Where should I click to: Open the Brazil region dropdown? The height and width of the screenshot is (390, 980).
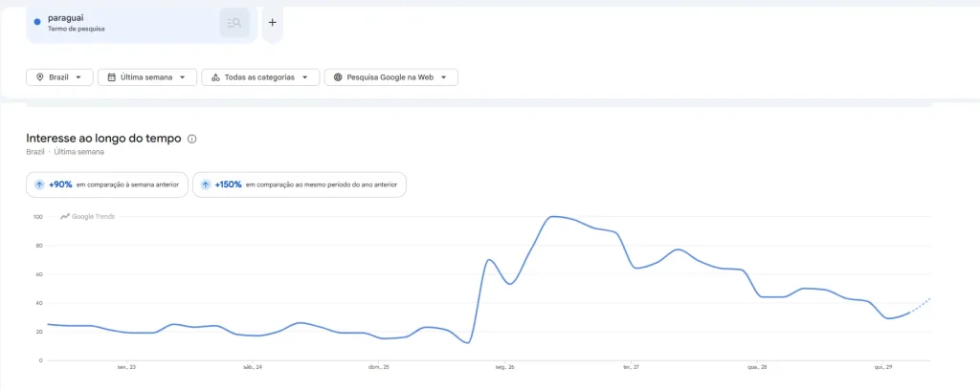pos(59,77)
